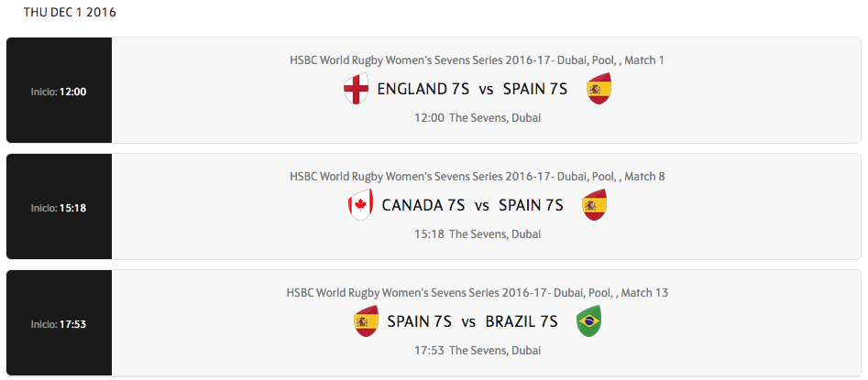Click the Match 13 series title text

point(477,293)
